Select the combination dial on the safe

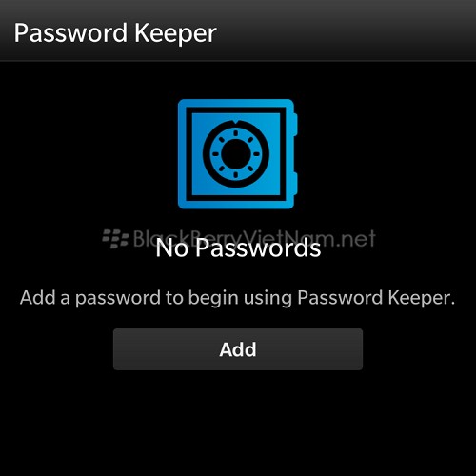click(x=236, y=153)
